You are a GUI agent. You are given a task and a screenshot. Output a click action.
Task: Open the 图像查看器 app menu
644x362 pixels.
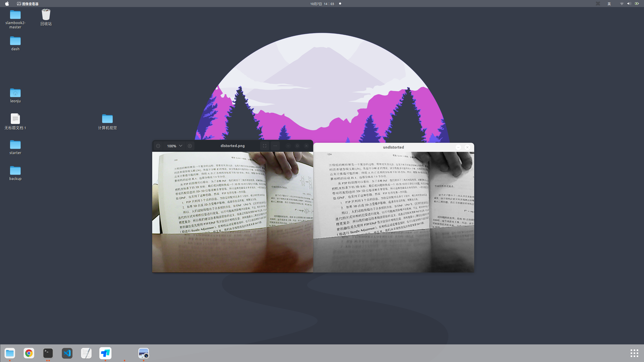[28, 4]
